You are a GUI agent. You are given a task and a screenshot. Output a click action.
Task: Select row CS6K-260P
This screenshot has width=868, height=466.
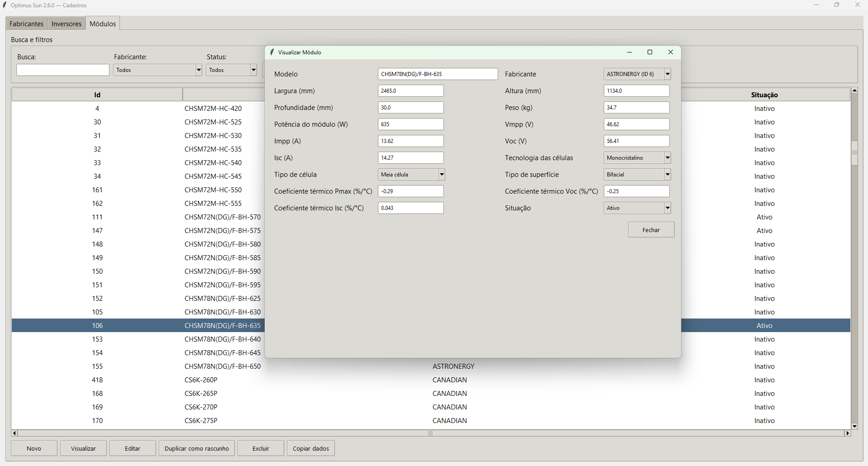431,380
